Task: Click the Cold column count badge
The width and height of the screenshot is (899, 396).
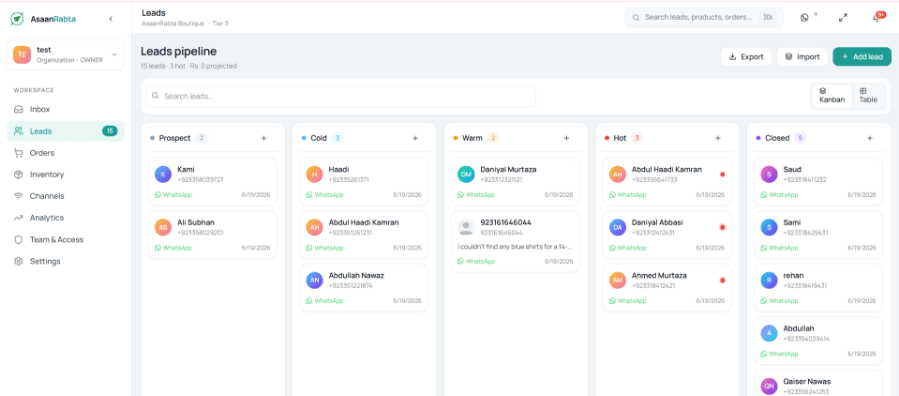Action: coord(338,138)
